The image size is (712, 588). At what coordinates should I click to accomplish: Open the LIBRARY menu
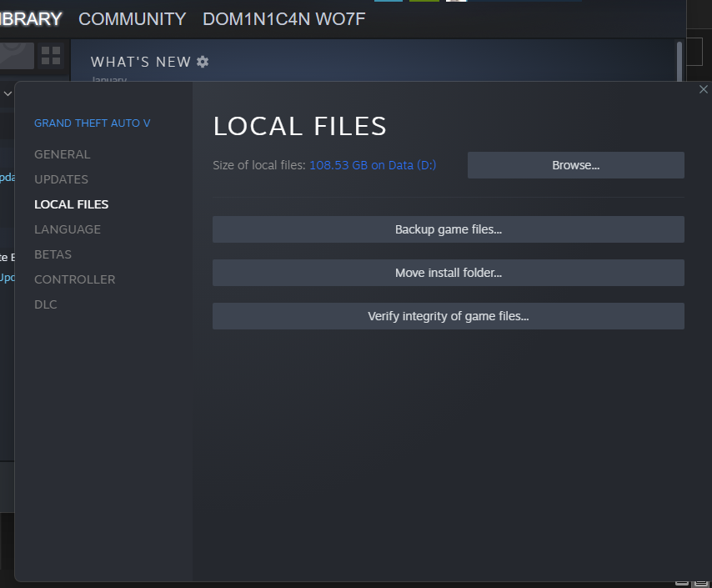[30, 19]
